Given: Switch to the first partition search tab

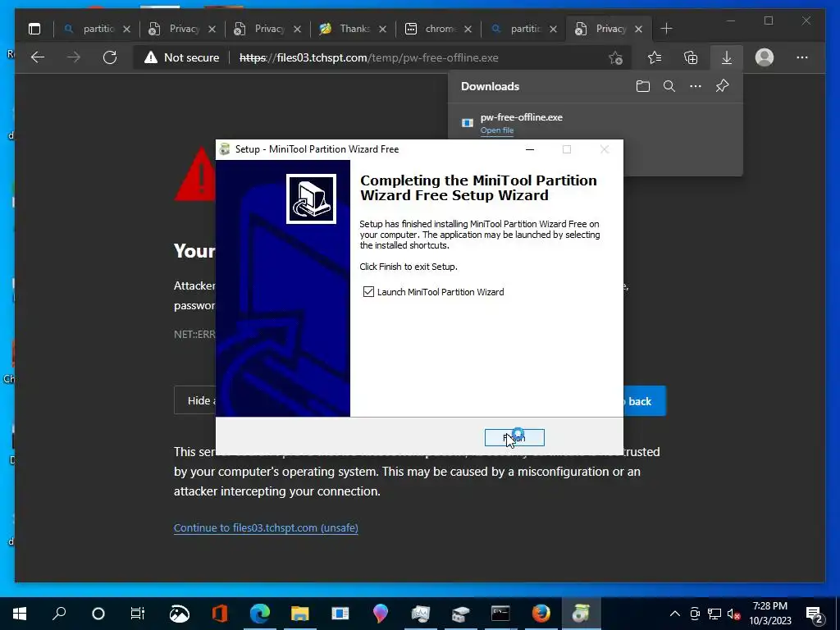Looking at the screenshot, I should pyautogui.click(x=97, y=29).
